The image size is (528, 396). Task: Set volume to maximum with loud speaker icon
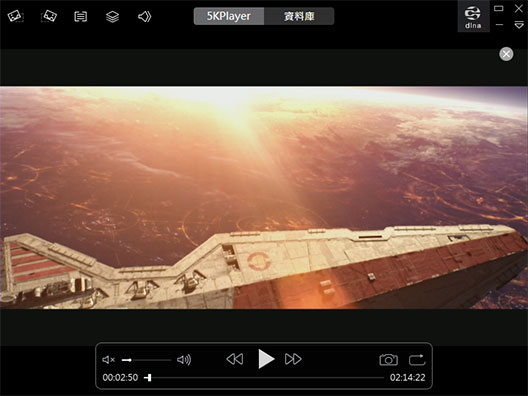[x=184, y=360]
